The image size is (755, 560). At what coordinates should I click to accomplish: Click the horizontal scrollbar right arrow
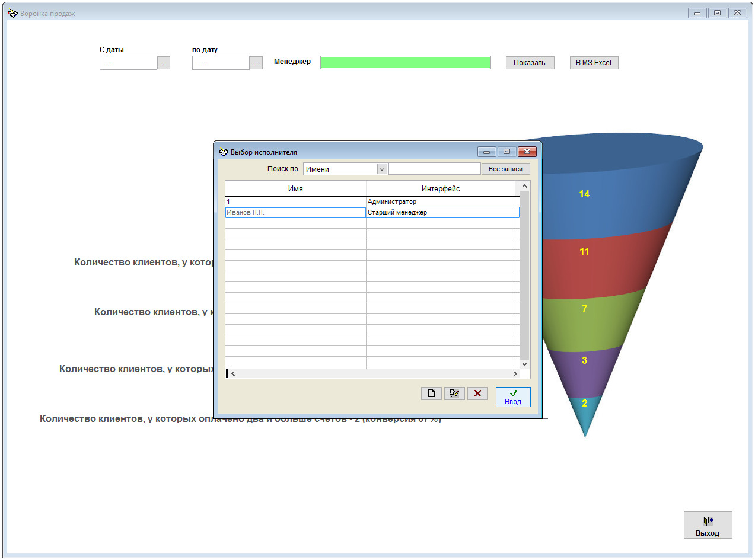tap(515, 374)
